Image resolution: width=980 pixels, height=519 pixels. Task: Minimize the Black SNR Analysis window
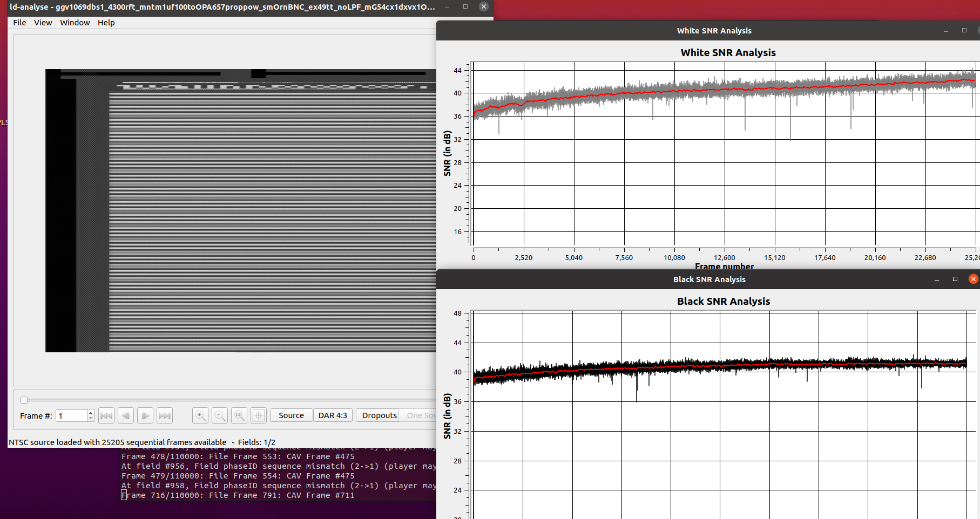pos(937,279)
